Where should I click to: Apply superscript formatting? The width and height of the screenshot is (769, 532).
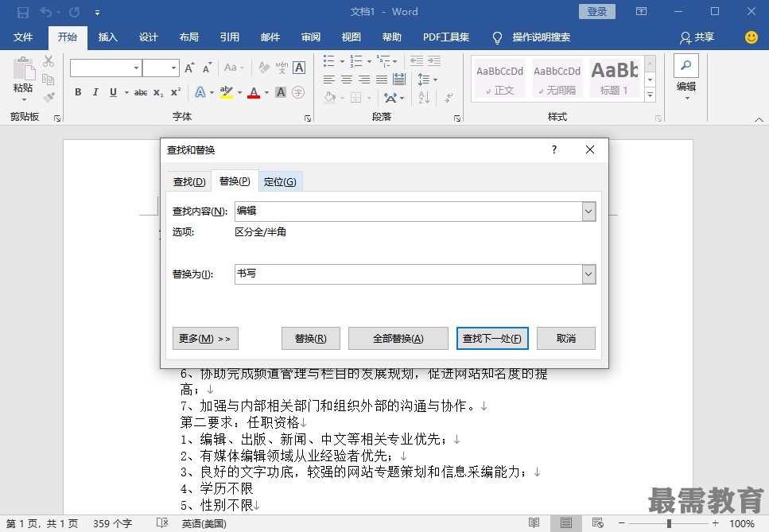point(176,92)
